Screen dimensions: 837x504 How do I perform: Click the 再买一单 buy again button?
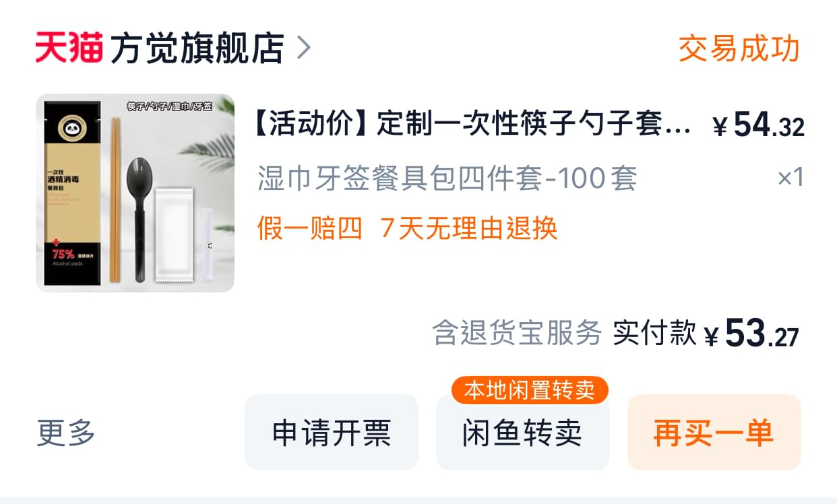pos(714,432)
